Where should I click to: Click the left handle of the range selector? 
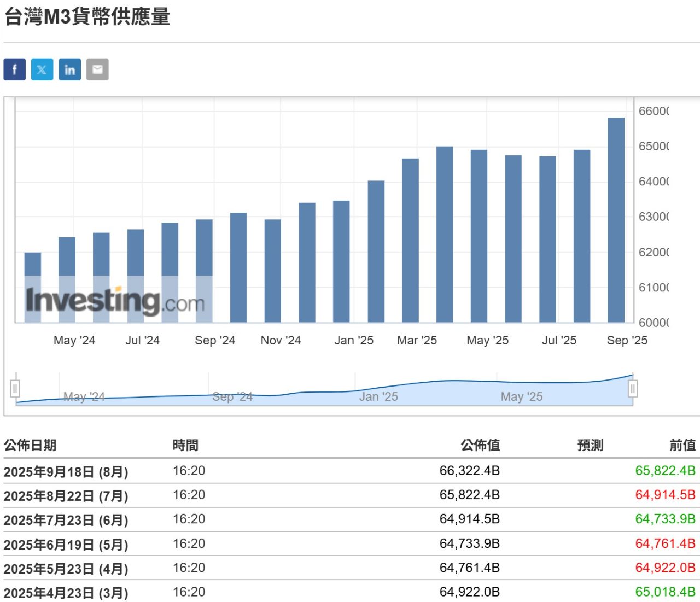pos(15,388)
